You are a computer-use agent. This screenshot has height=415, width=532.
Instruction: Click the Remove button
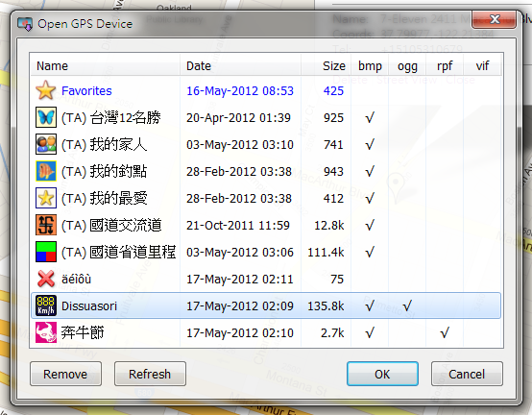[x=65, y=374]
